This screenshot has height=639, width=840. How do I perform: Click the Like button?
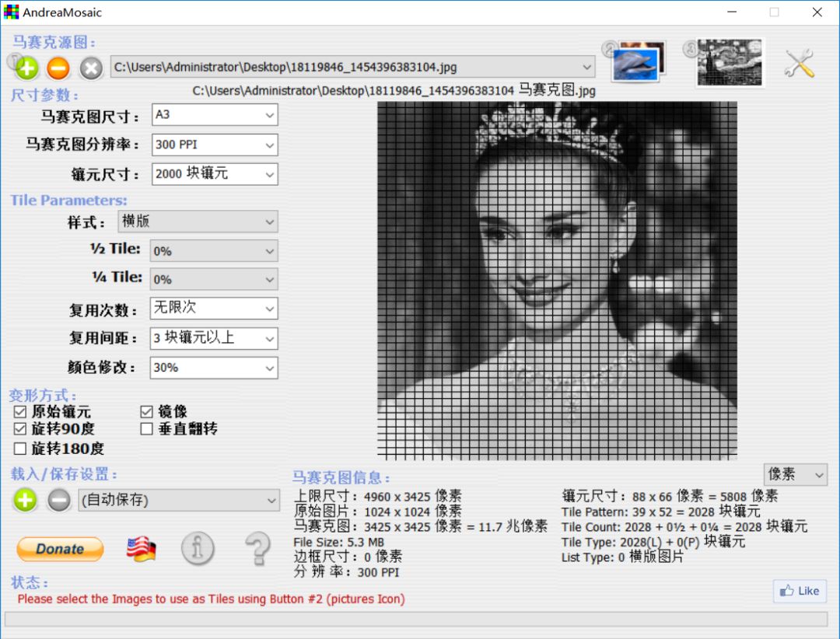[800, 591]
